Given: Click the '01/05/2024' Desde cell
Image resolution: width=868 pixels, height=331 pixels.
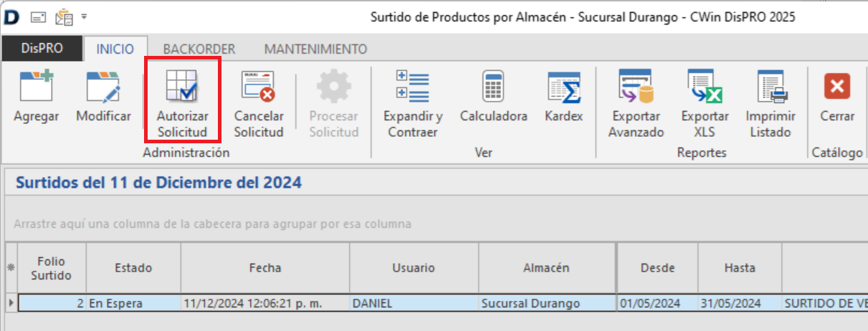Looking at the screenshot, I should tap(658, 303).
